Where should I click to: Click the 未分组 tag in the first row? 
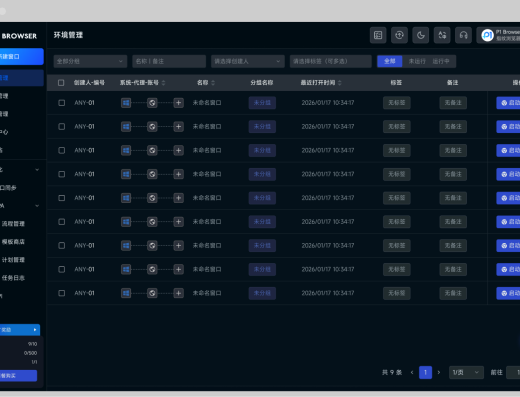[x=262, y=103]
